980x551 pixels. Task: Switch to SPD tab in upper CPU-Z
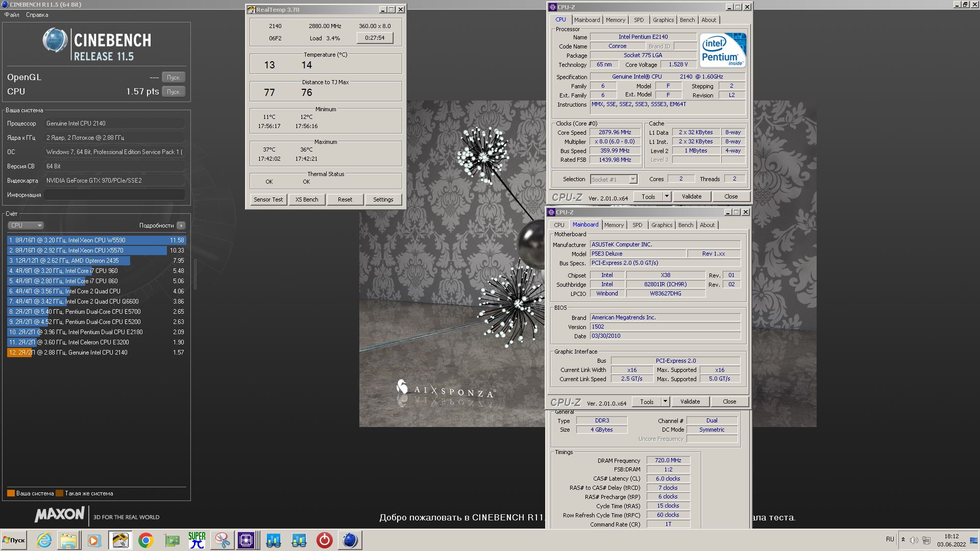click(639, 20)
